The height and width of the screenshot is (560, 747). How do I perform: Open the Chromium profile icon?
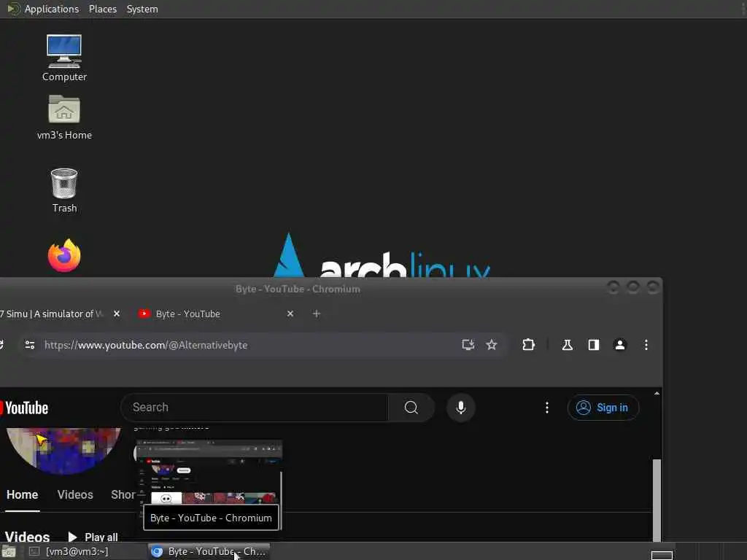pos(620,345)
